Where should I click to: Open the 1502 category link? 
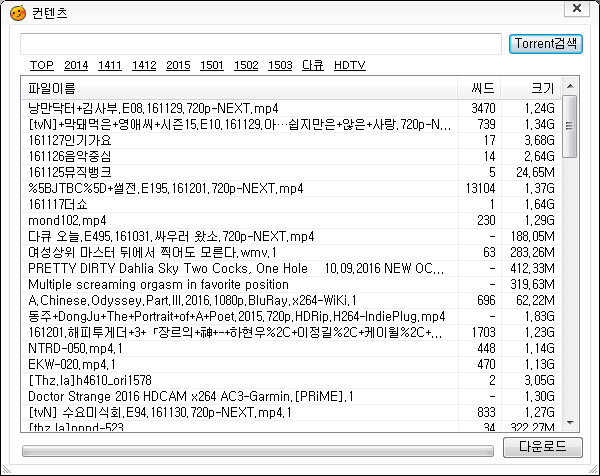[246, 65]
